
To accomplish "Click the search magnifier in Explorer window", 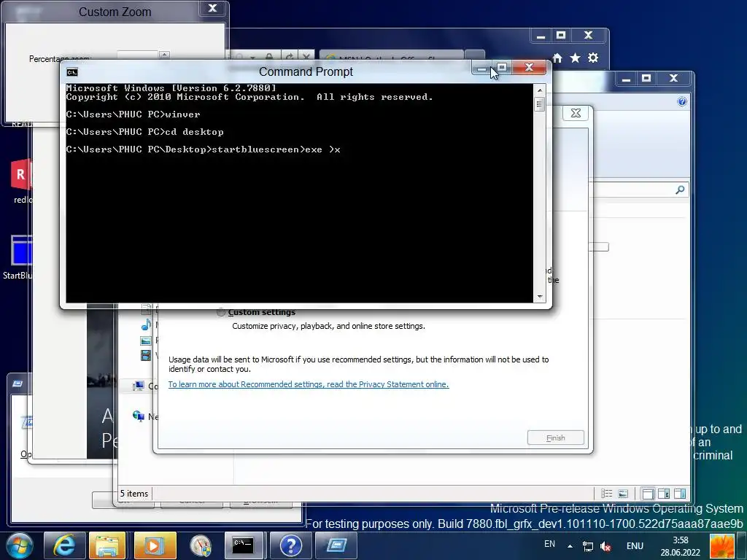I will click(x=680, y=190).
